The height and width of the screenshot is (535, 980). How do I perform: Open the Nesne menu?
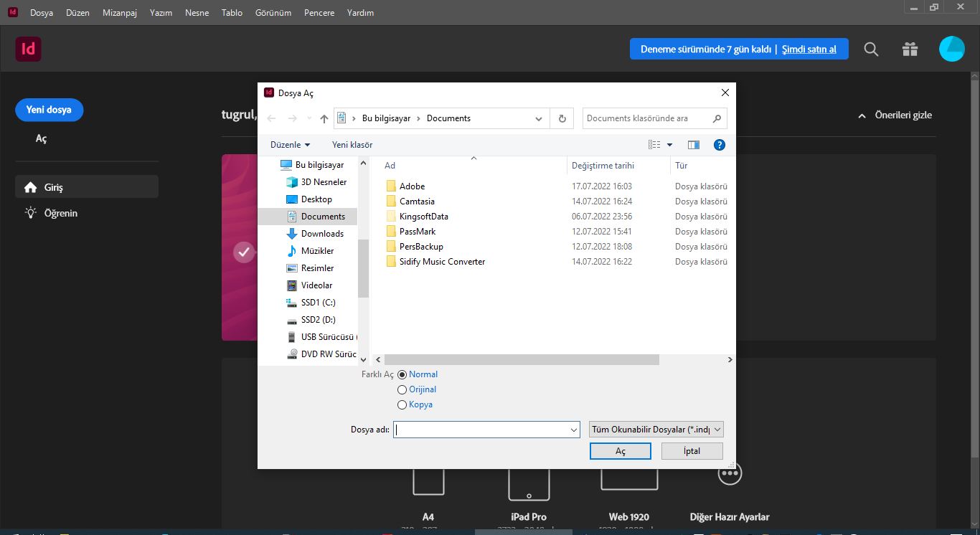[x=197, y=13]
